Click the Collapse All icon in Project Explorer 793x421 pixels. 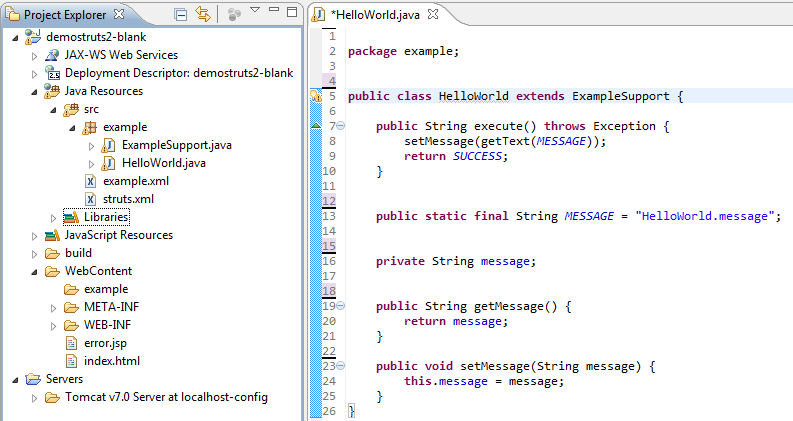pos(181,14)
